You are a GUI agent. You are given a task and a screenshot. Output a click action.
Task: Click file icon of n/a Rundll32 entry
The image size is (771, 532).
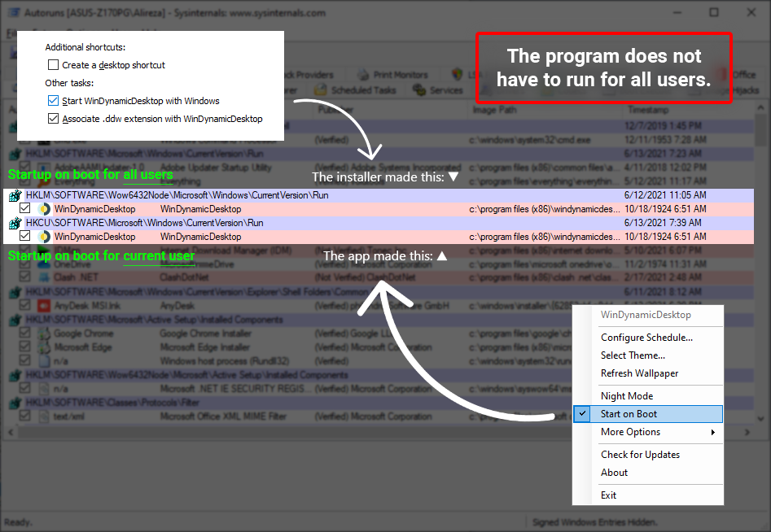(x=44, y=361)
